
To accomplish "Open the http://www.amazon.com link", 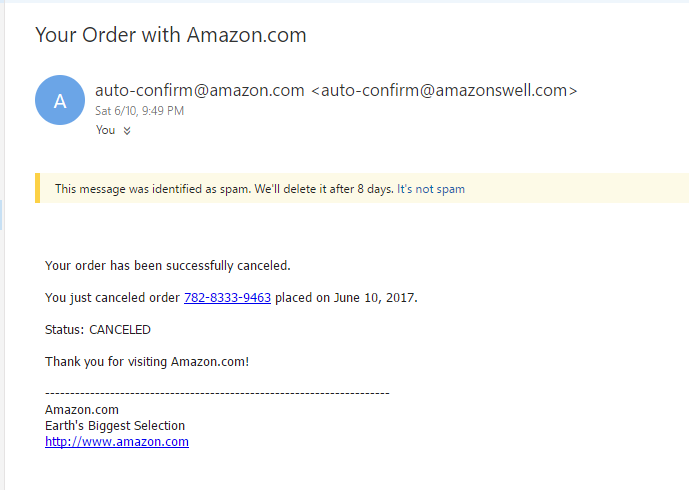I will (117, 441).
